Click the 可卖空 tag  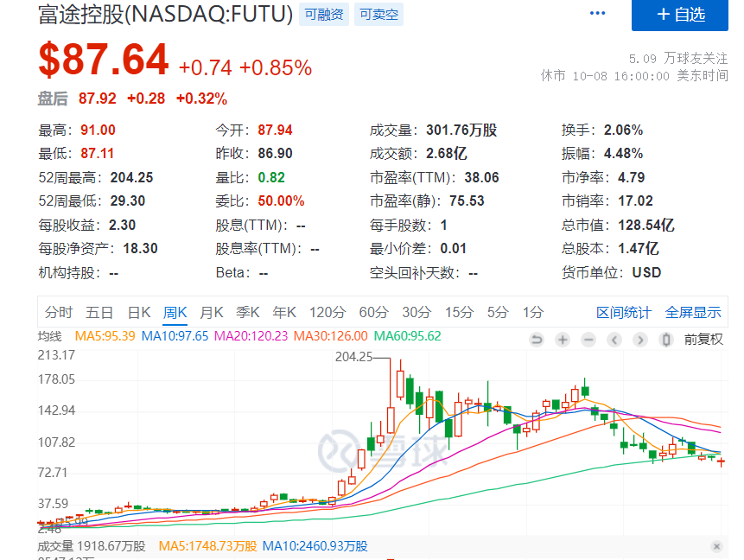click(x=378, y=14)
